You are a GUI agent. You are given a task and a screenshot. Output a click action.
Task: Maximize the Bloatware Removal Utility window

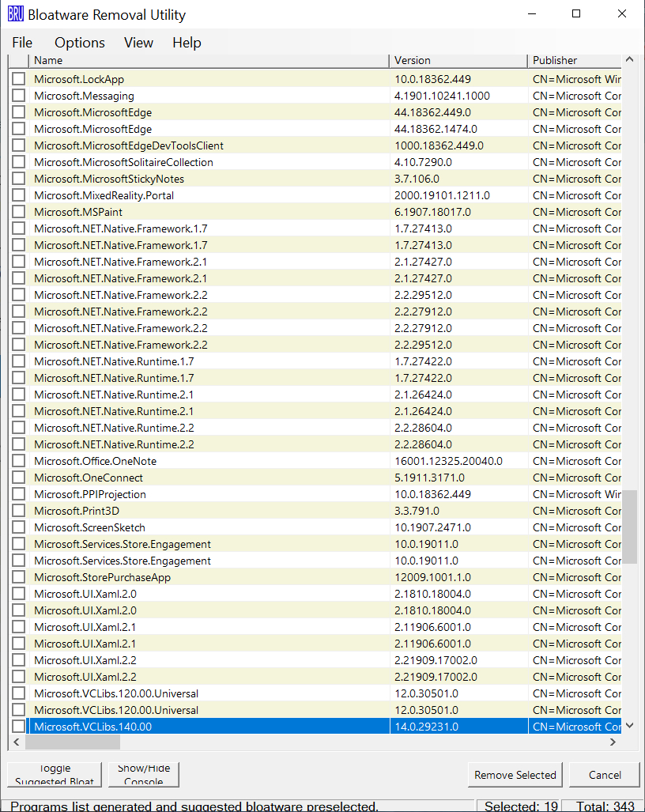click(576, 14)
